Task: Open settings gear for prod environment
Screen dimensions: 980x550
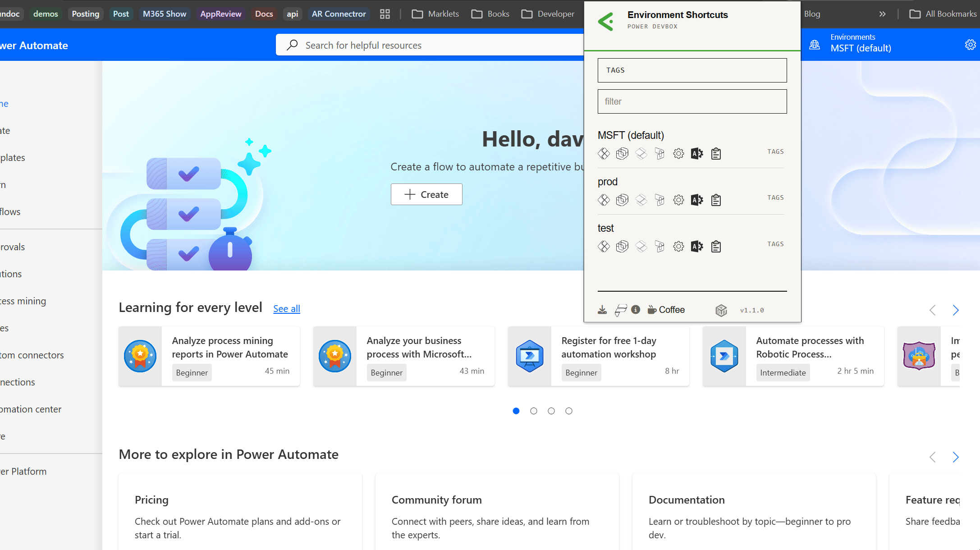Action: coord(678,200)
